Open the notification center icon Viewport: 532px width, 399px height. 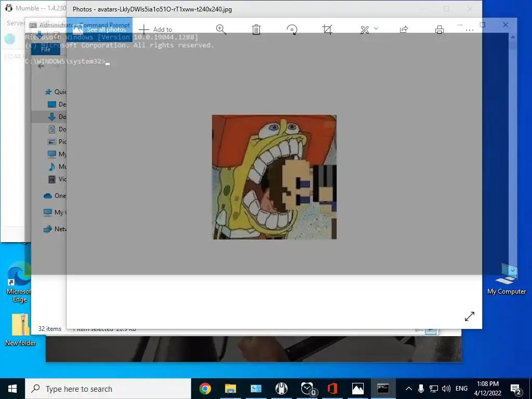(516, 389)
